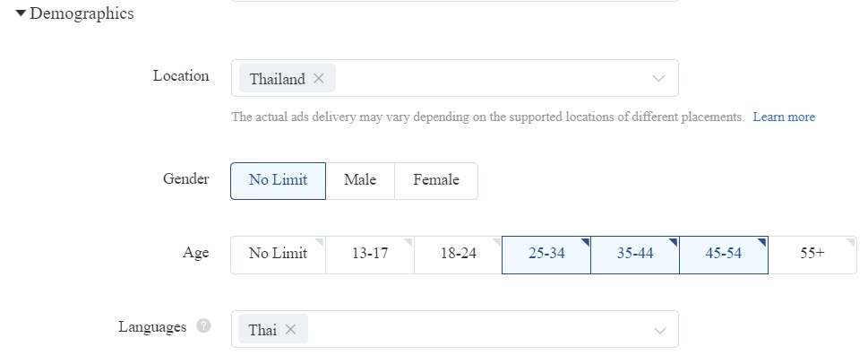Viewport: 868px width, 364px height.
Task: Deselect the 45-54 age group
Action: tap(724, 255)
